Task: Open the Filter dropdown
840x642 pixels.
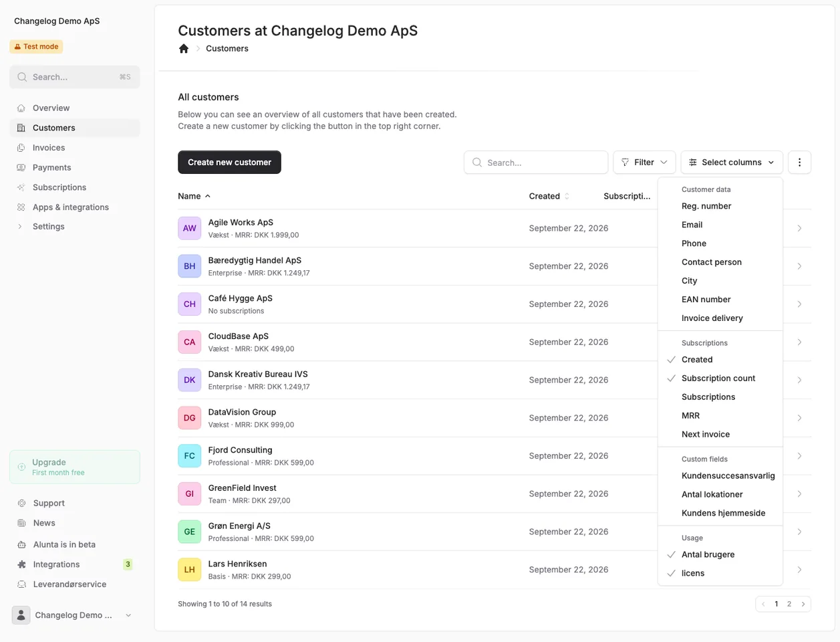Action: 644,163
